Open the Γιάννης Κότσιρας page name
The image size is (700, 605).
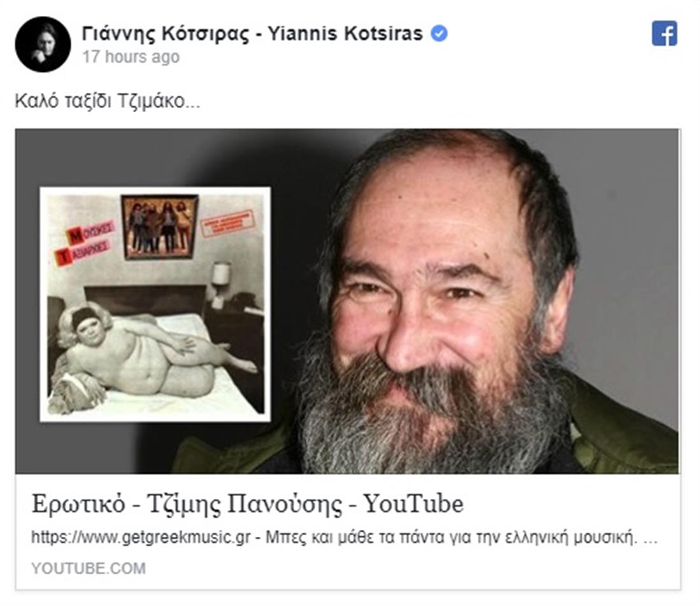point(165,34)
